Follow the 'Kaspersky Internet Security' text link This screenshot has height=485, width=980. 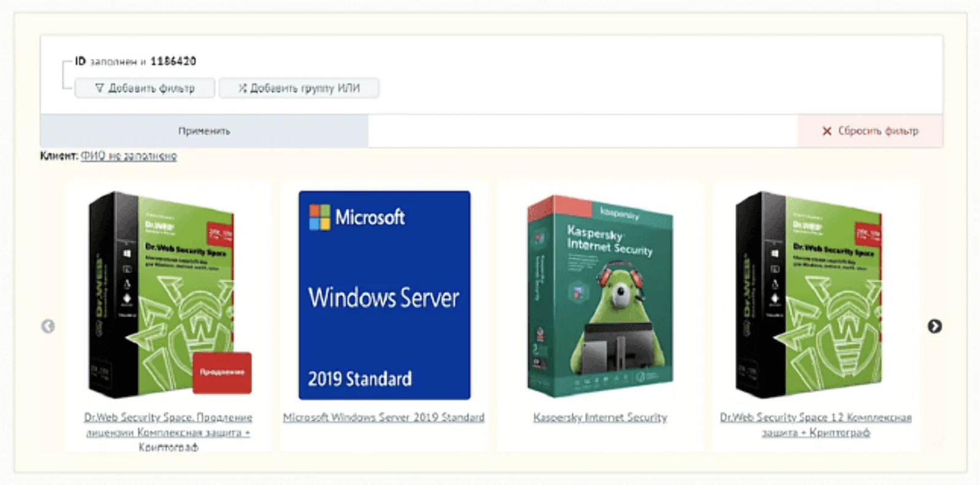pos(600,418)
